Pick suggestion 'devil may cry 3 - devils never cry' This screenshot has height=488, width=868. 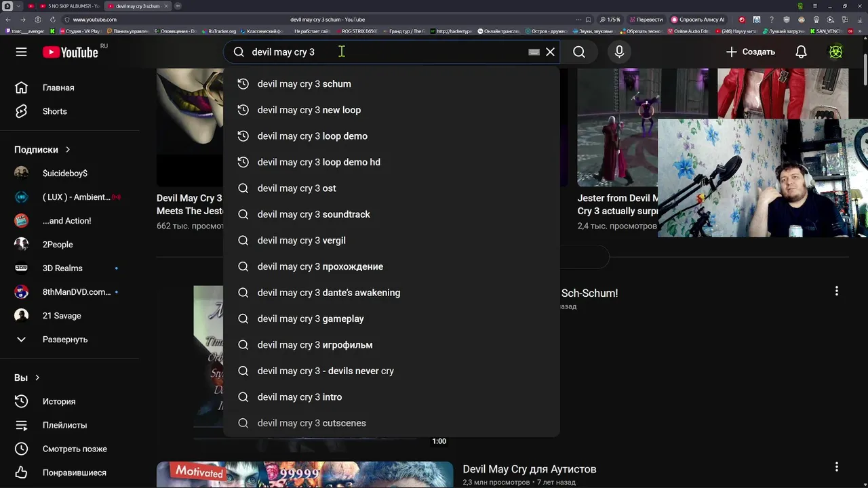click(391, 371)
